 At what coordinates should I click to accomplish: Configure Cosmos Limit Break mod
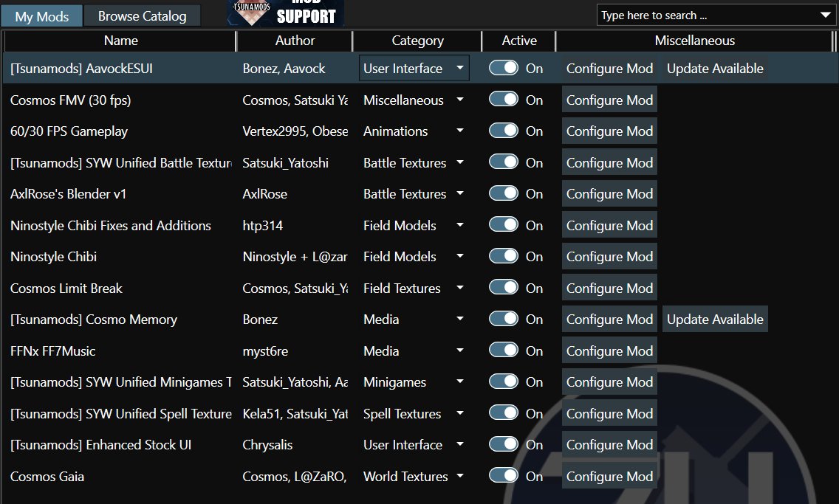(x=609, y=288)
